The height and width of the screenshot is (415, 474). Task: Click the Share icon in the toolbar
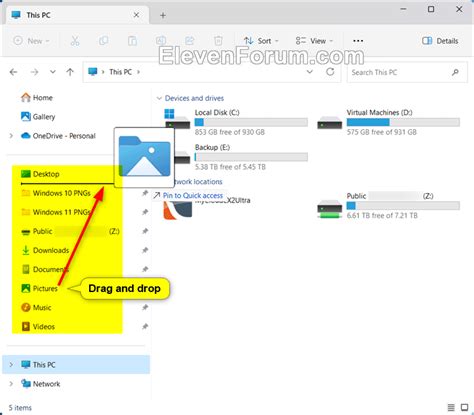[x=190, y=41]
